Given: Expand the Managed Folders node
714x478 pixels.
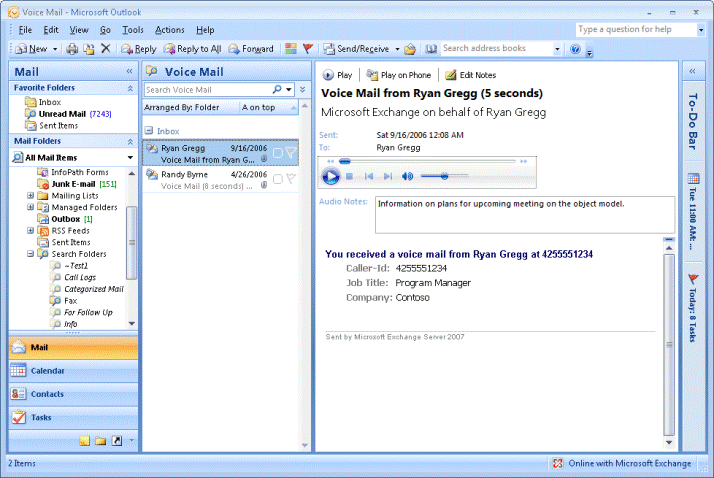Looking at the screenshot, I should click(x=31, y=207).
